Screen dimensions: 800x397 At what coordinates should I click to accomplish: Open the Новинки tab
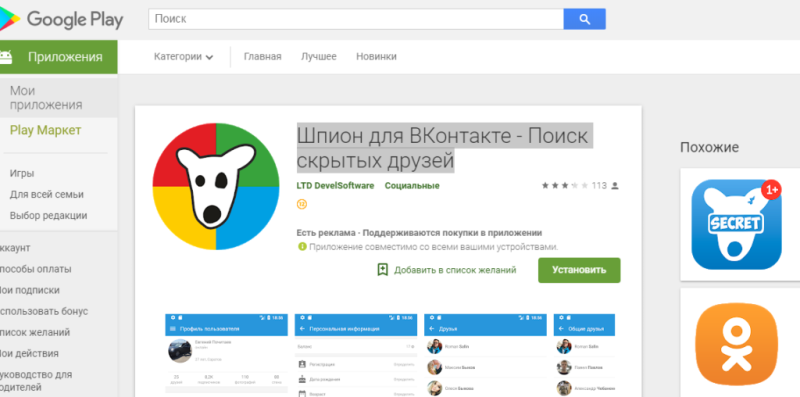(376, 57)
